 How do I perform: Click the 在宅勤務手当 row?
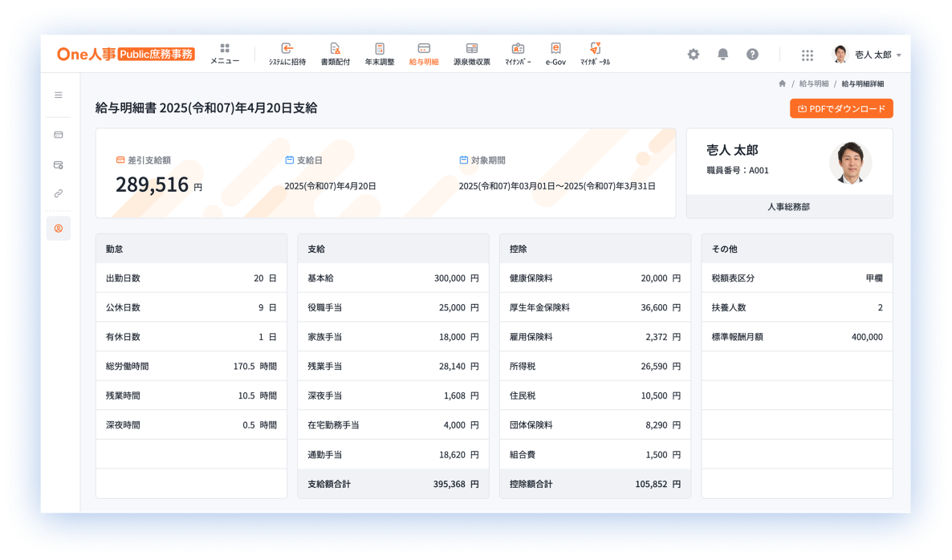(x=393, y=424)
